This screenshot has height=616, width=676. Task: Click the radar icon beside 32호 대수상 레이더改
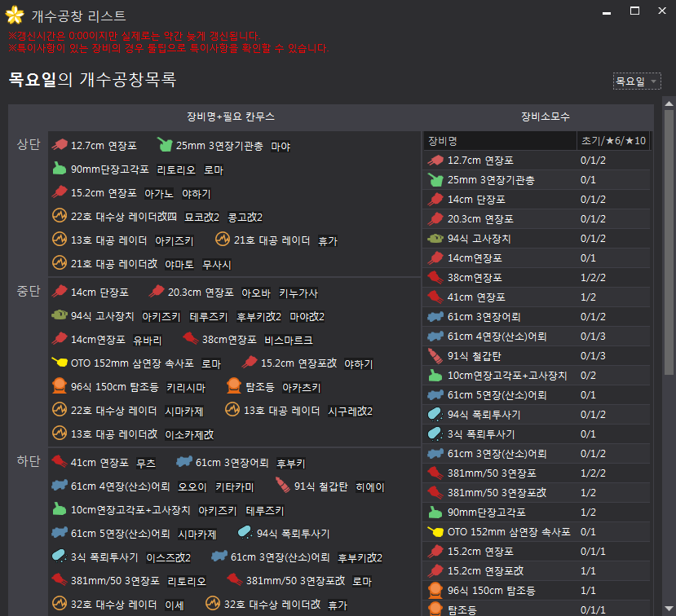pos(213,605)
